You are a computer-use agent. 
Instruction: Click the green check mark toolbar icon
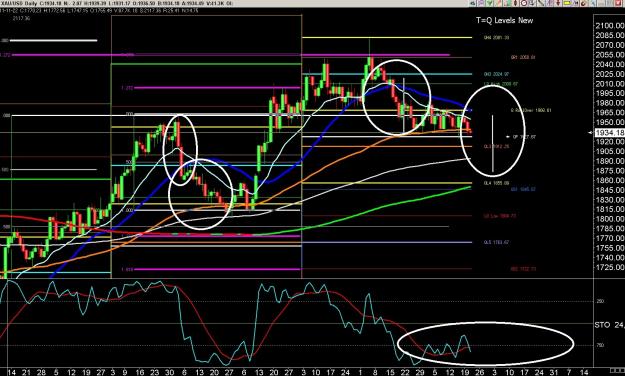coord(489,3)
